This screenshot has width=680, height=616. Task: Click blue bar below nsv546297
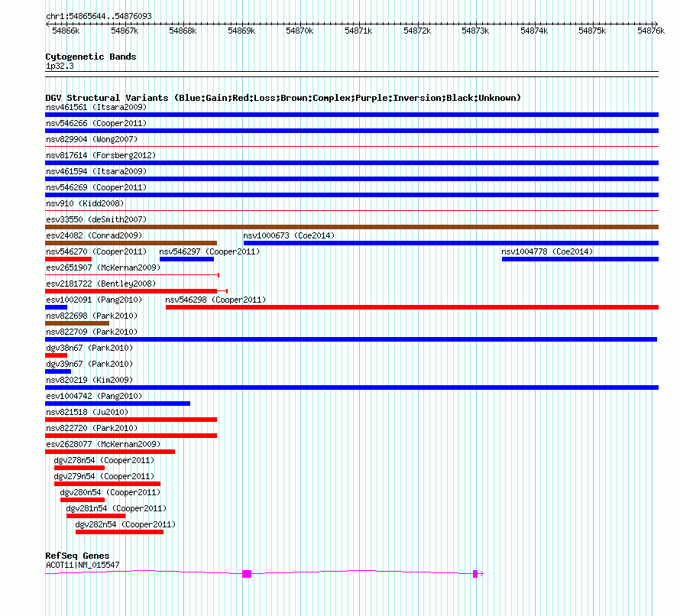(186, 259)
